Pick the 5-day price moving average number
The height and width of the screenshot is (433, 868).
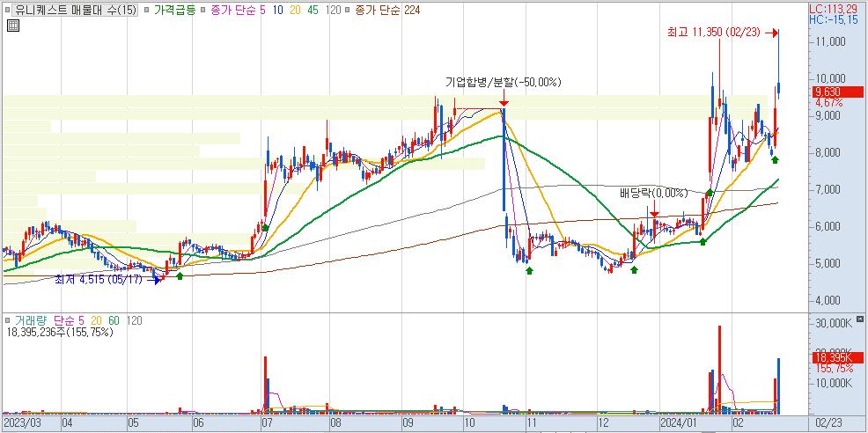point(262,10)
